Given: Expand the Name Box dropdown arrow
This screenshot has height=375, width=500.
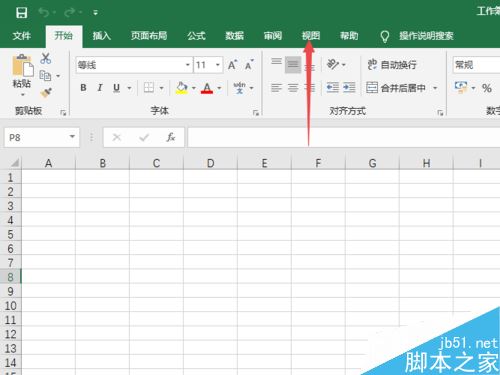Looking at the screenshot, I should click(72, 137).
